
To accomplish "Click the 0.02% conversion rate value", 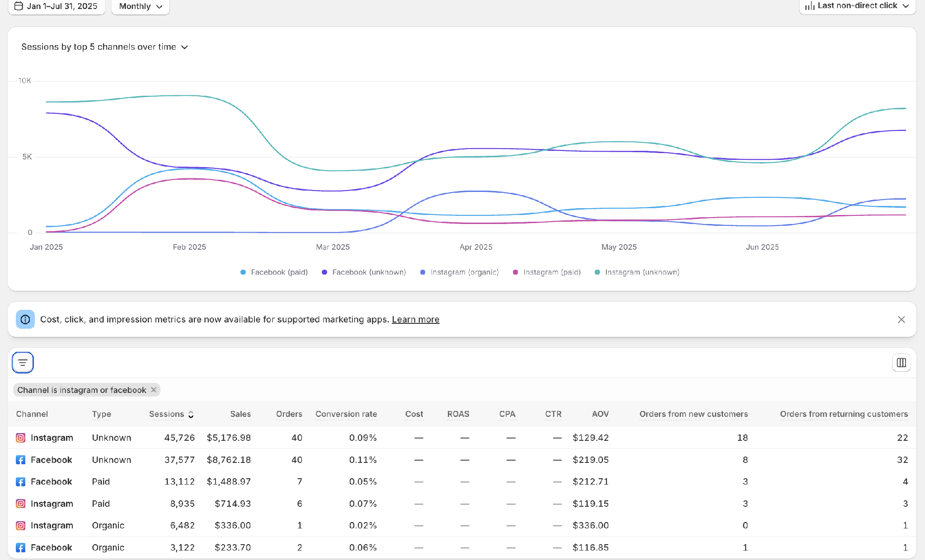I will pos(363,525).
